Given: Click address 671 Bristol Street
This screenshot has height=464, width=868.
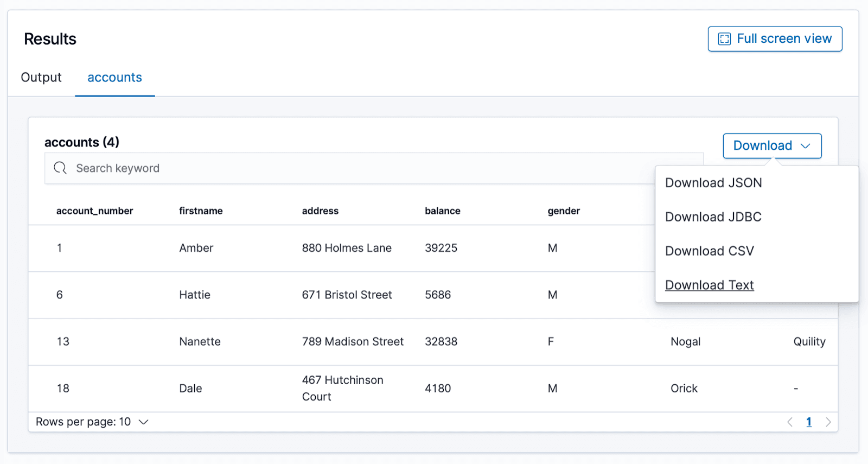Looking at the screenshot, I should click(x=347, y=295).
